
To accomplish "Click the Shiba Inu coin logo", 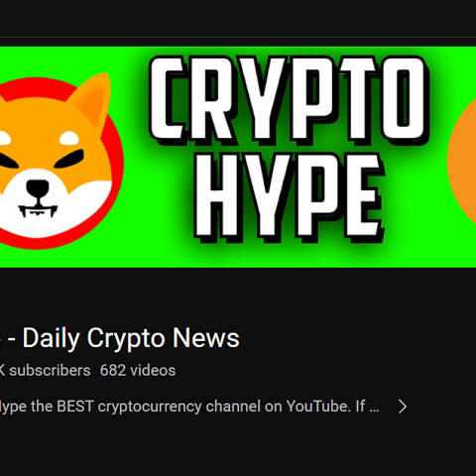I will pyautogui.click(x=59, y=161).
